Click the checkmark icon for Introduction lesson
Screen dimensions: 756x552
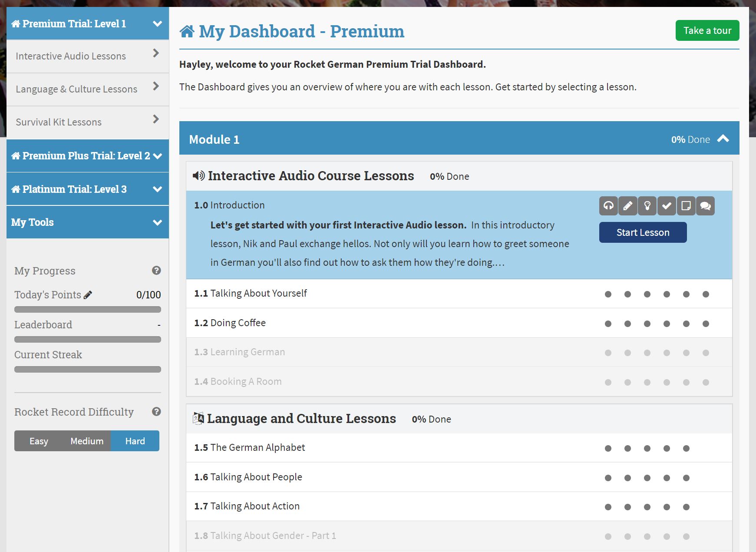[667, 206]
